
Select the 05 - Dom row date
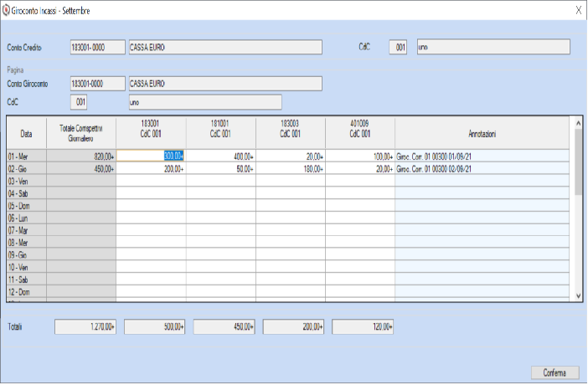click(x=26, y=206)
